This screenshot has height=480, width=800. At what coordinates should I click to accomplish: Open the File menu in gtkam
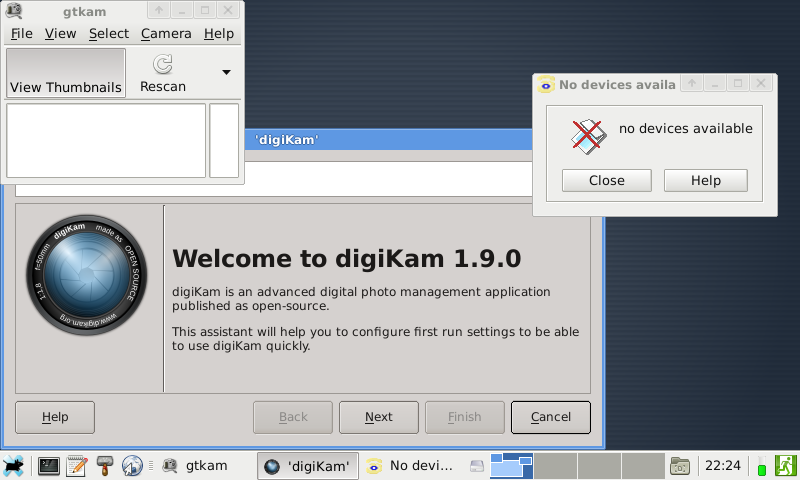[x=21, y=33]
